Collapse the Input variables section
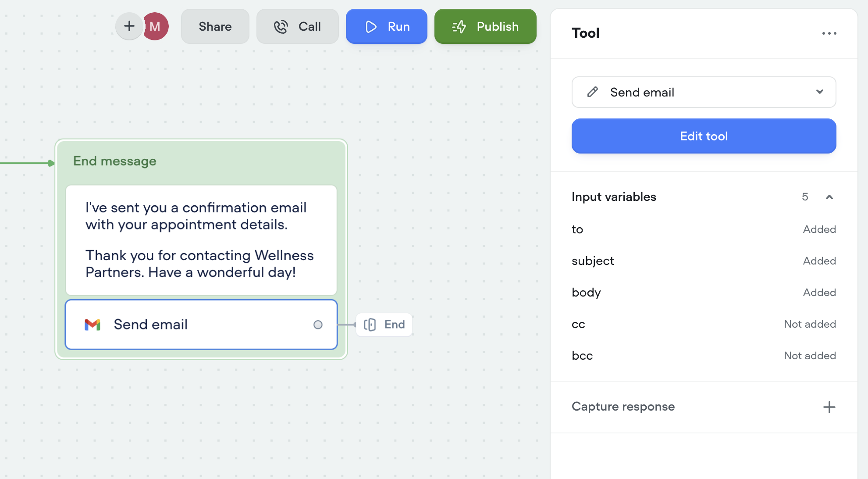The height and width of the screenshot is (479, 868). pos(829,197)
